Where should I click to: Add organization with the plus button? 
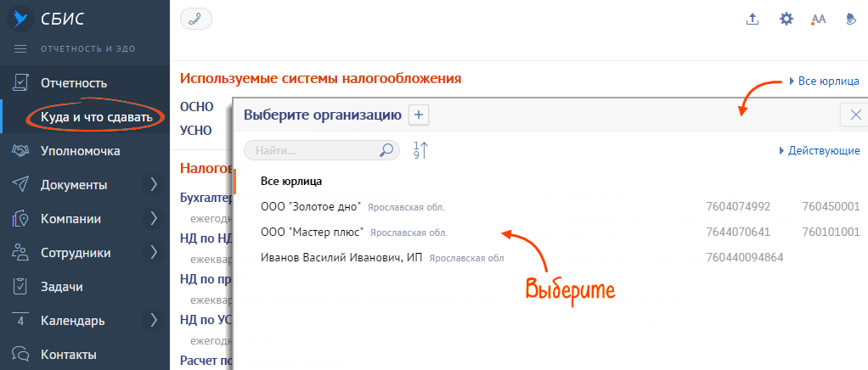pyautogui.click(x=419, y=115)
